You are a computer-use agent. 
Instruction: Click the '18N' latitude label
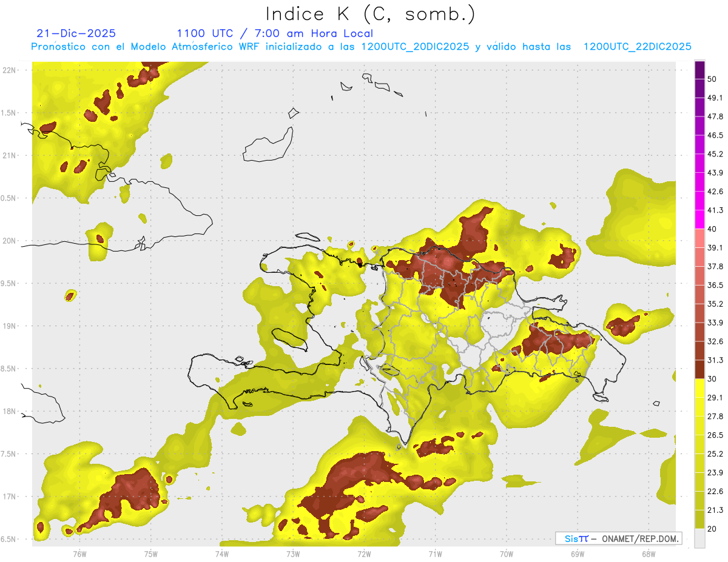point(10,411)
